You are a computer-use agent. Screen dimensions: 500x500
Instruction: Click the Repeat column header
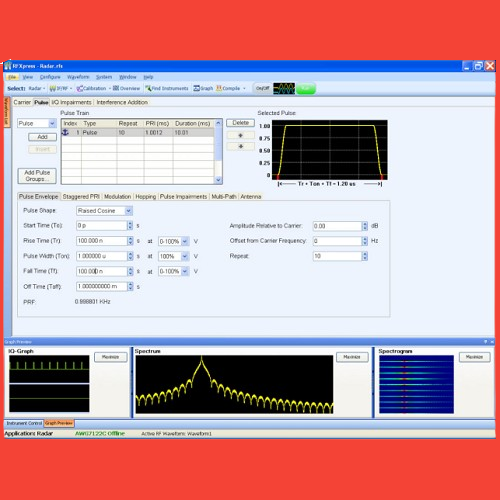(130, 124)
